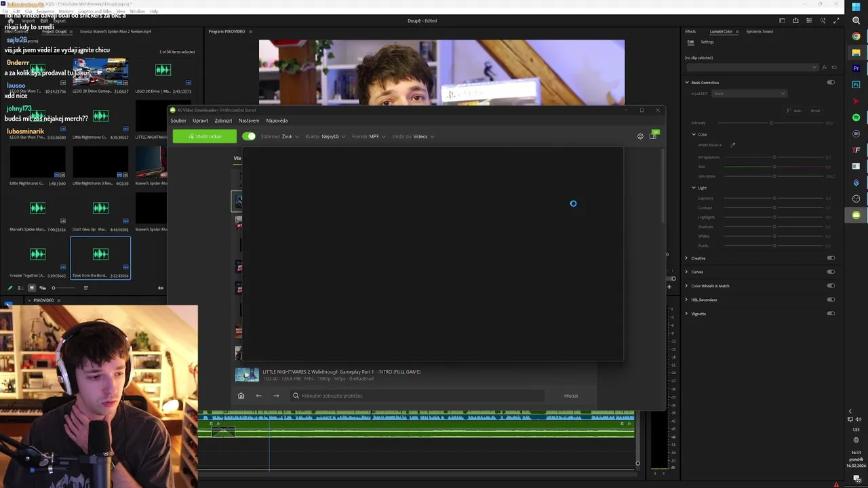The height and width of the screenshot is (488, 868).
Task: Open the Uložit do Videos dropdown
Action: click(413, 136)
